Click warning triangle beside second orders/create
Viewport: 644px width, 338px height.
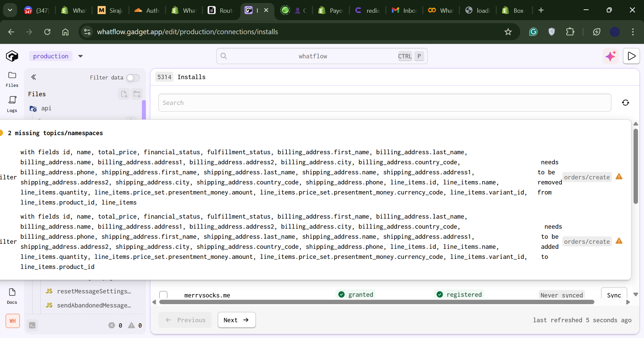(619, 241)
